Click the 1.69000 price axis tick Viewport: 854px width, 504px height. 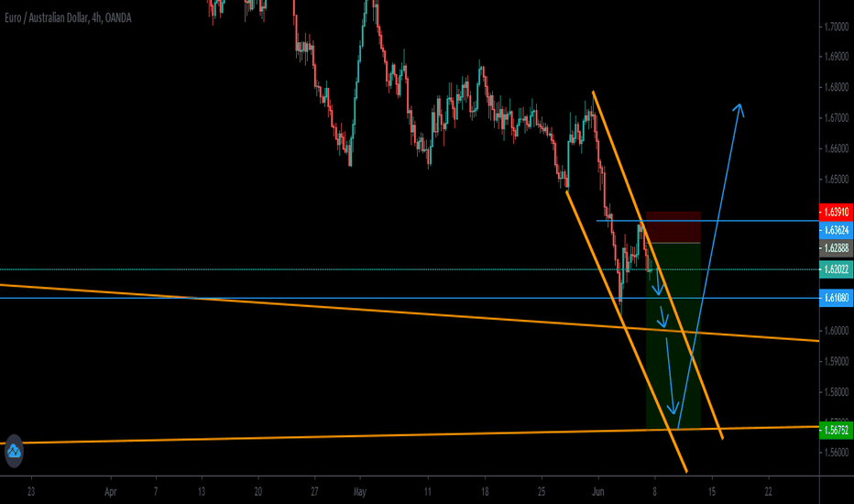point(836,57)
